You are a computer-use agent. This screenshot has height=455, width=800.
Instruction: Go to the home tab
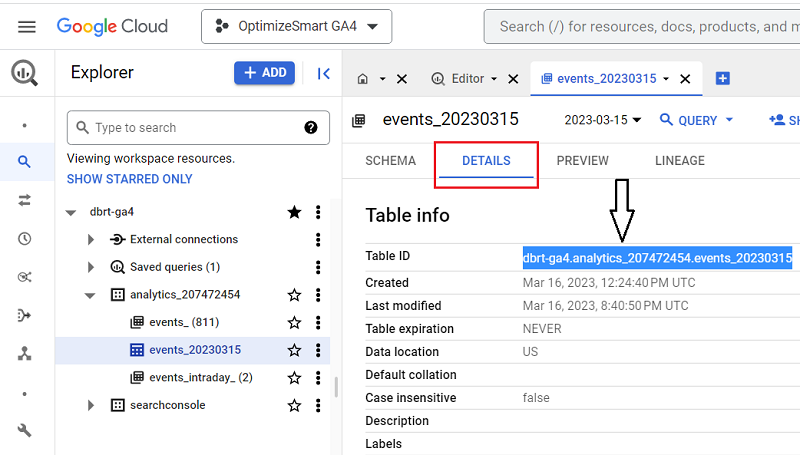tap(363, 79)
